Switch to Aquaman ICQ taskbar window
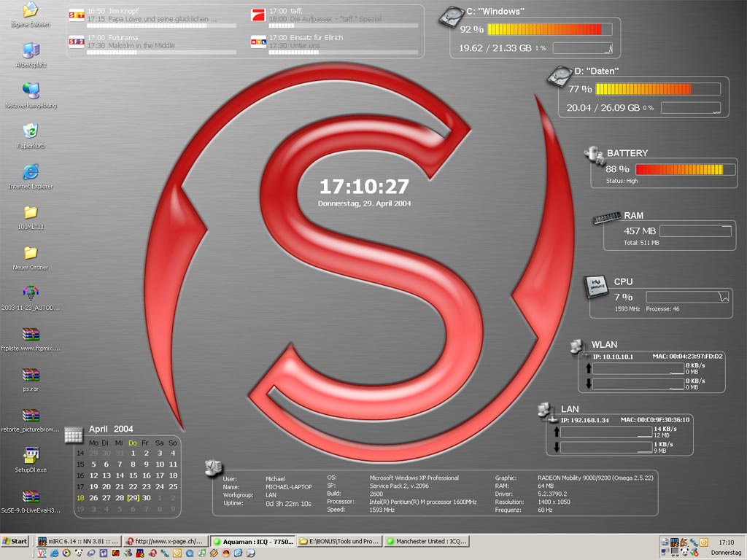The height and width of the screenshot is (560, 747). pyautogui.click(x=252, y=541)
